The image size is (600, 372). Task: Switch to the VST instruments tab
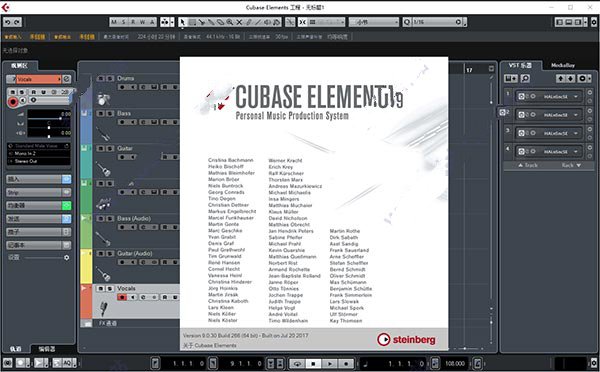520,65
